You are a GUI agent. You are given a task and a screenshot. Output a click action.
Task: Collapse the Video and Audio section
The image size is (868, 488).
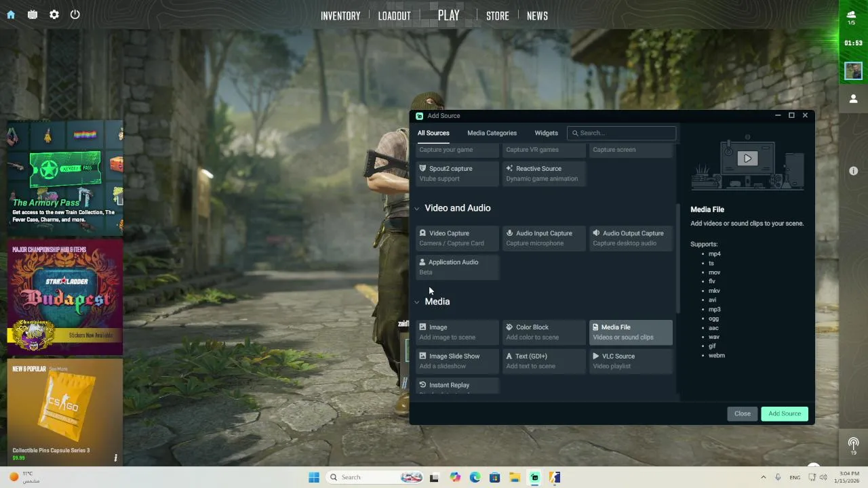[417, 208]
